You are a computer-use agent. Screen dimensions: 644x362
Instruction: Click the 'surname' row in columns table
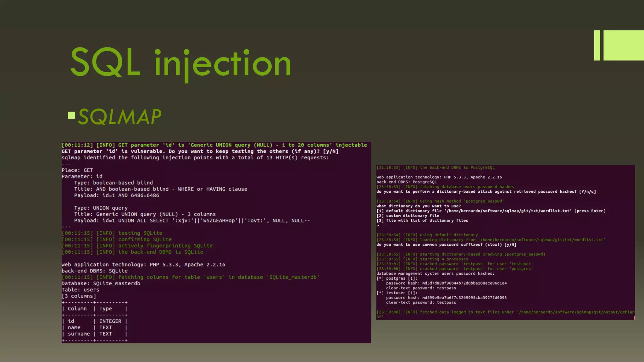79,334
